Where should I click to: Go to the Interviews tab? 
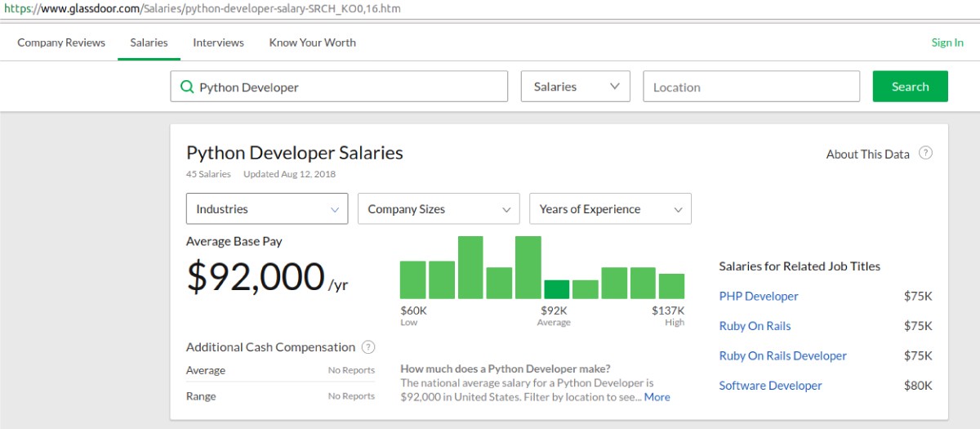[218, 42]
